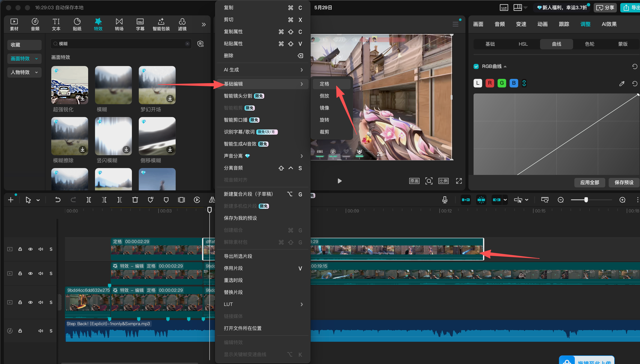The image size is (640, 364).
Task: Open the 智能包装 panel
Action: pos(161,24)
